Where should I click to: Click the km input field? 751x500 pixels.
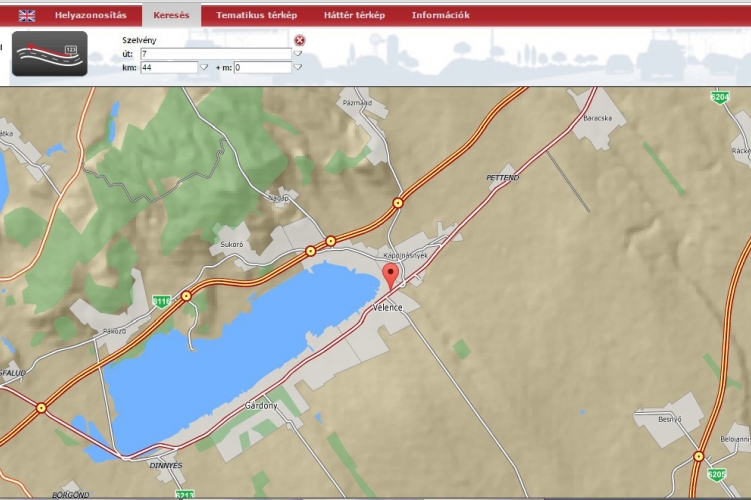[169, 67]
